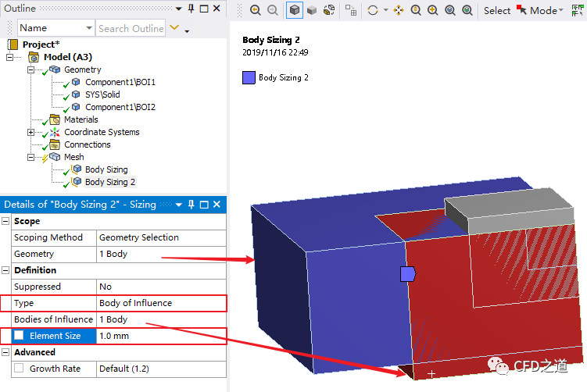Click the shaded exterior and edges view icon

(x=295, y=10)
